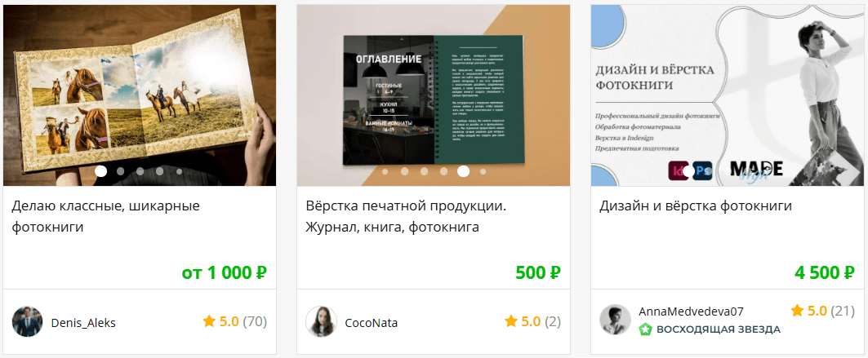This screenshot has width=868, height=358.
Task: Open Делаю классные, шикарные фотокниги listing
Action: (105, 216)
